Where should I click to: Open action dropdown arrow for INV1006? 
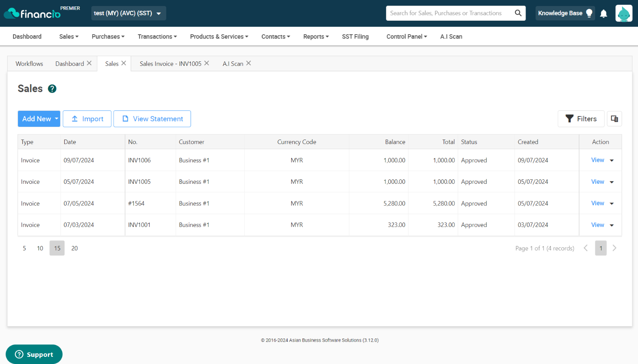coord(612,160)
